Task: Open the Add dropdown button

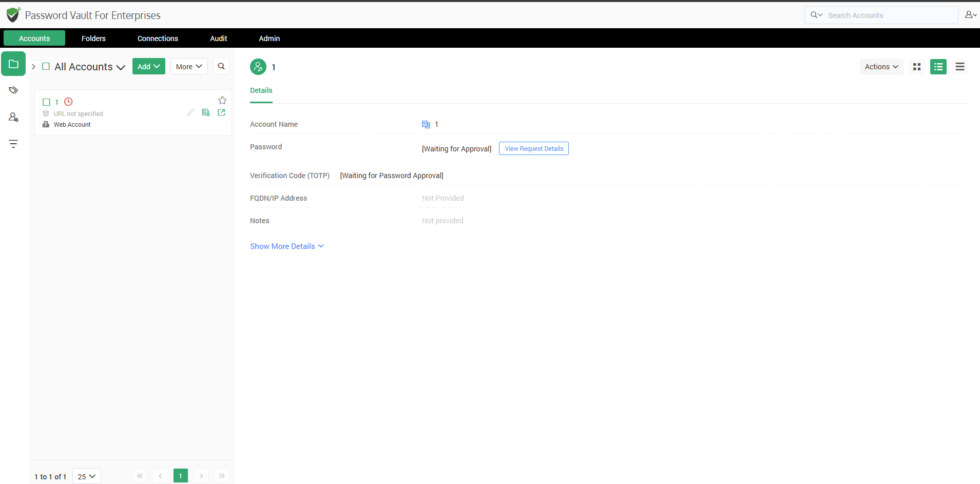Action: [149, 66]
